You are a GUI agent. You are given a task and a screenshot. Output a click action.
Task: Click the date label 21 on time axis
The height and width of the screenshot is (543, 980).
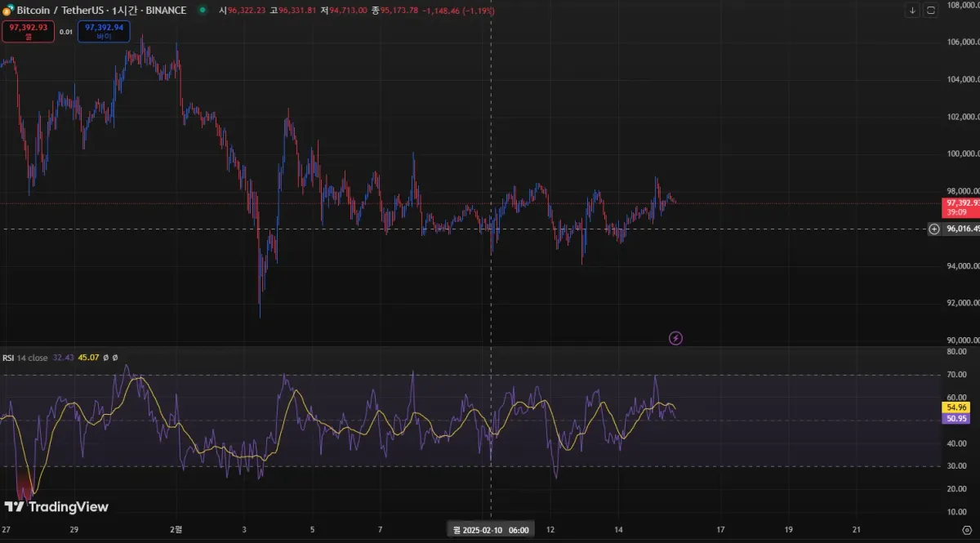click(856, 529)
